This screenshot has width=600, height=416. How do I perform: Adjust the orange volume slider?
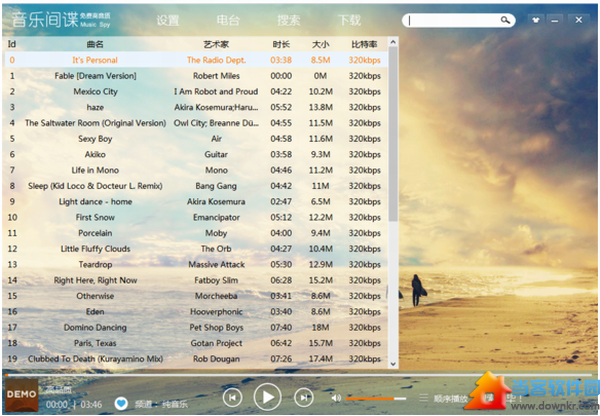pos(376,398)
